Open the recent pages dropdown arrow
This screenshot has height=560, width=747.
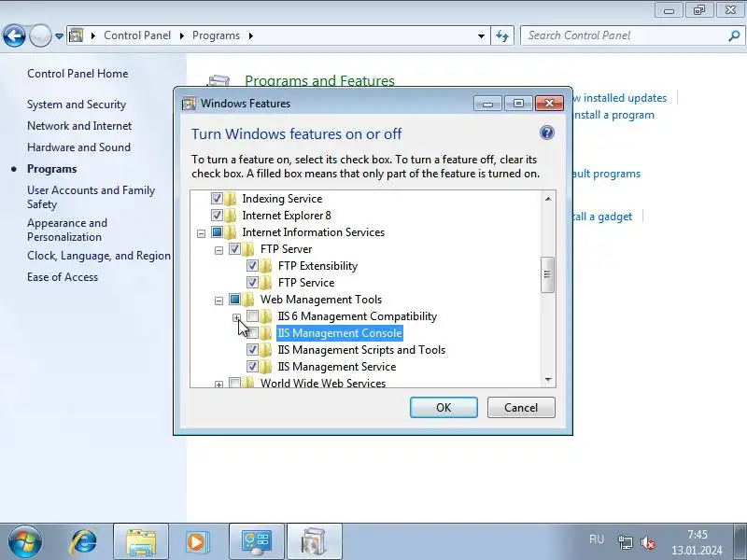coord(59,35)
